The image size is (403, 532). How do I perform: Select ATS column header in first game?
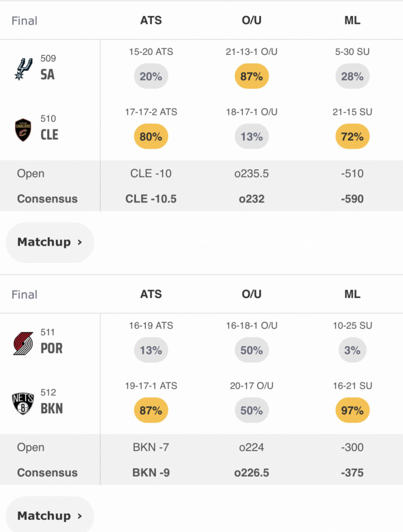coord(151,20)
